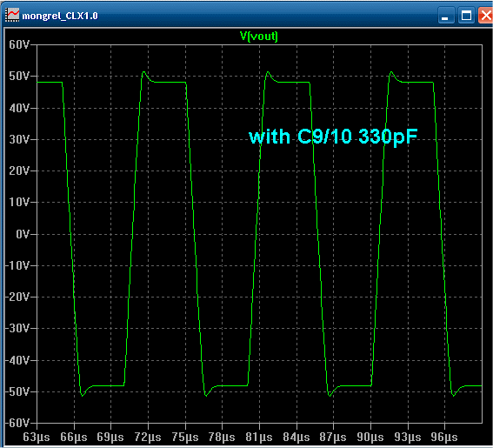Click the -20V axis label
493x448 pixels.
coord(17,297)
